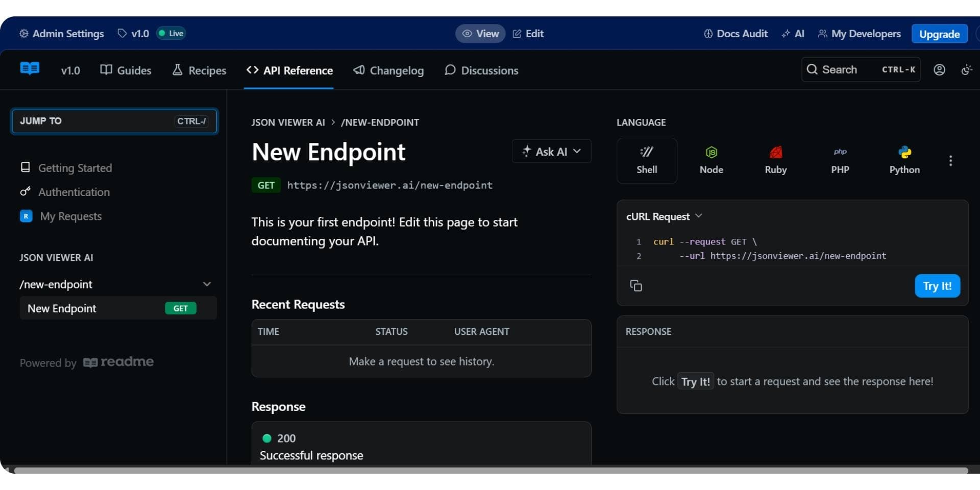Click the blue Try It! button

coord(937,286)
